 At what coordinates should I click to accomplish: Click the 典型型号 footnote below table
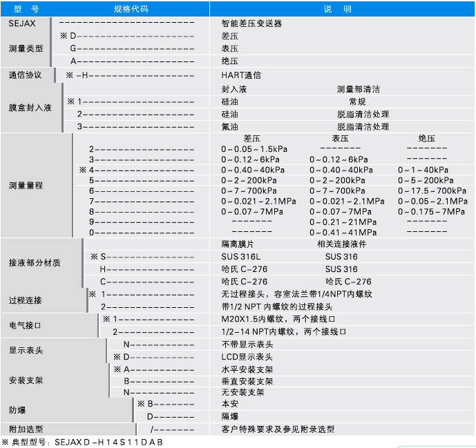pos(83,442)
